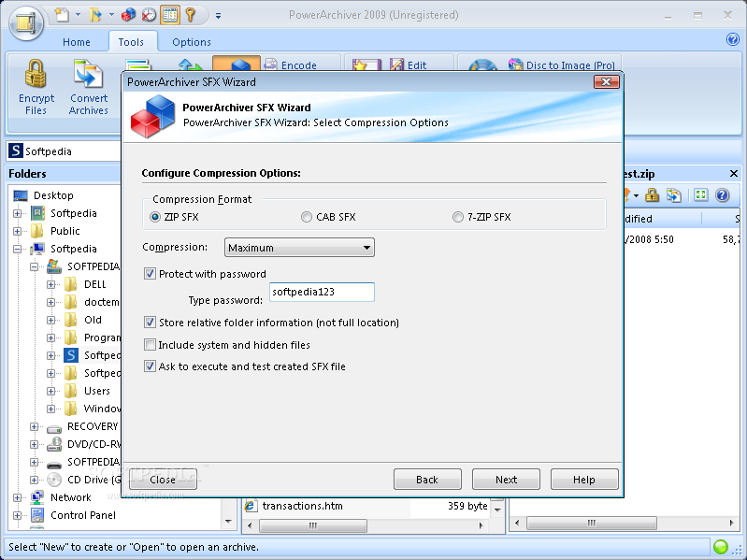
Task: Expand the Control Panel node
Action: (x=17, y=515)
